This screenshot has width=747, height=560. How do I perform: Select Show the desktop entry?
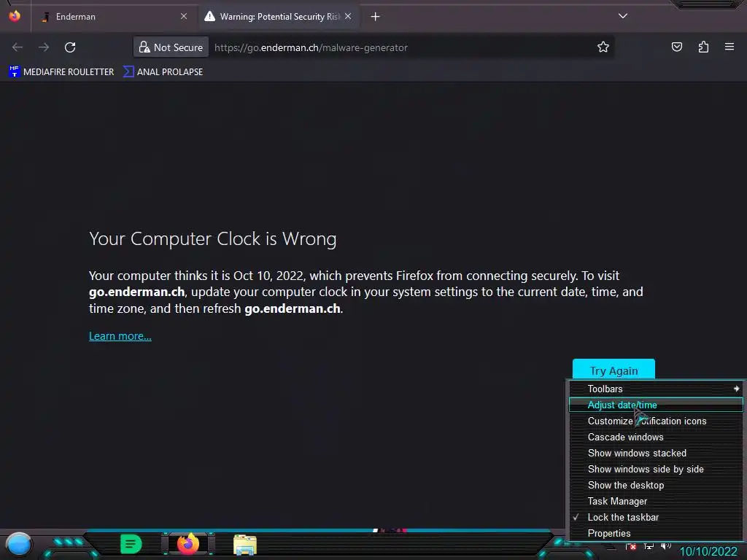click(x=656, y=485)
